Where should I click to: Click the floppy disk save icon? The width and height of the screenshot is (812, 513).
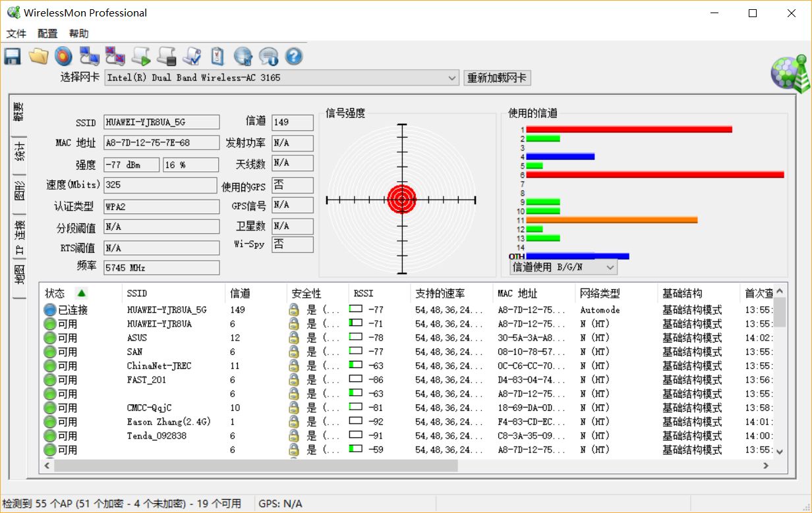(13, 57)
